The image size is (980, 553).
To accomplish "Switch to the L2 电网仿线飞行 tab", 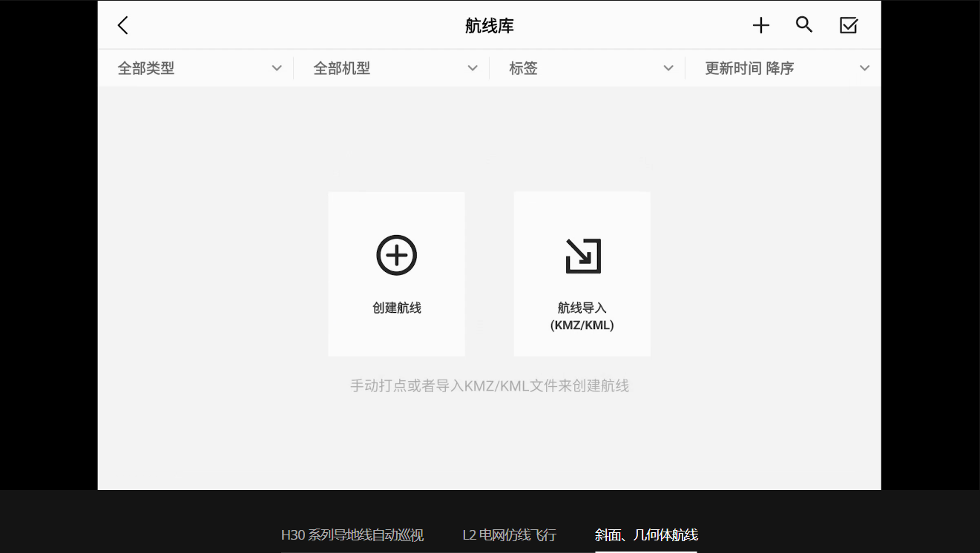I will [x=509, y=535].
